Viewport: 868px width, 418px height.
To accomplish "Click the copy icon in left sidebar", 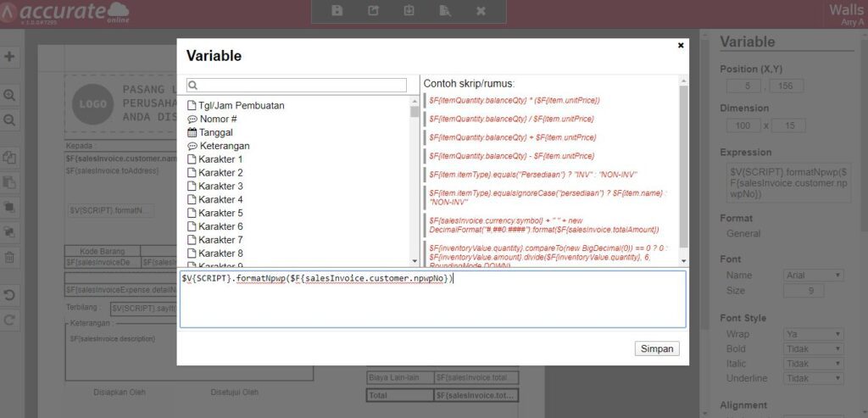I will (x=9, y=158).
